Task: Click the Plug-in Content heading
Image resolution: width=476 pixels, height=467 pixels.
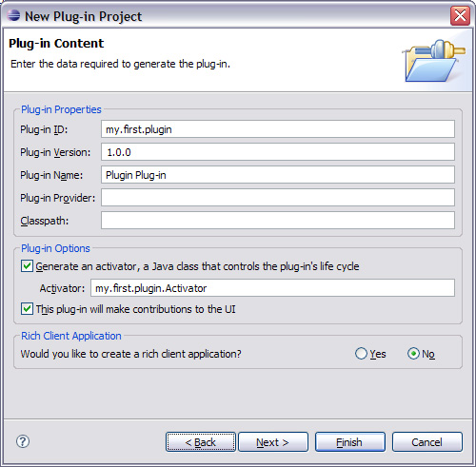Action: tap(56, 44)
